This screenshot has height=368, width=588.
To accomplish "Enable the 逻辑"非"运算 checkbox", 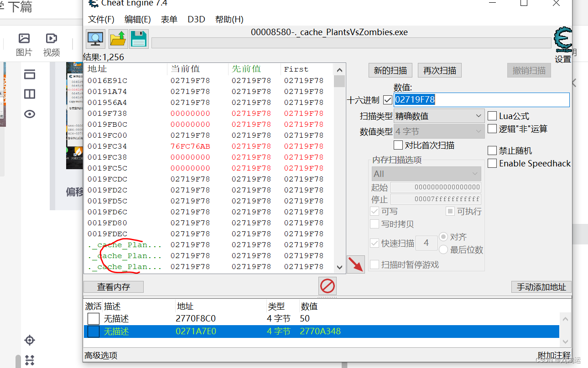I will coord(492,129).
